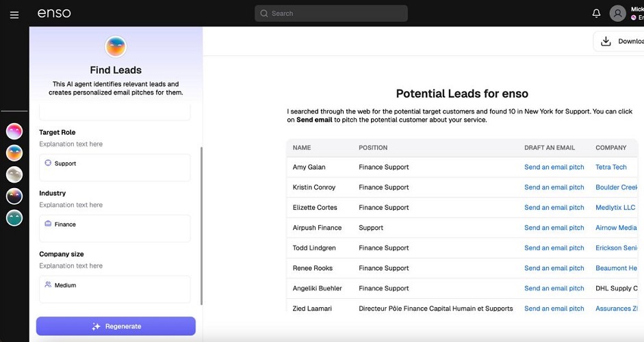This screenshot has width=644, height=342.
Task: Select the dark rainbow agent in sidebar
Action: 14,196
